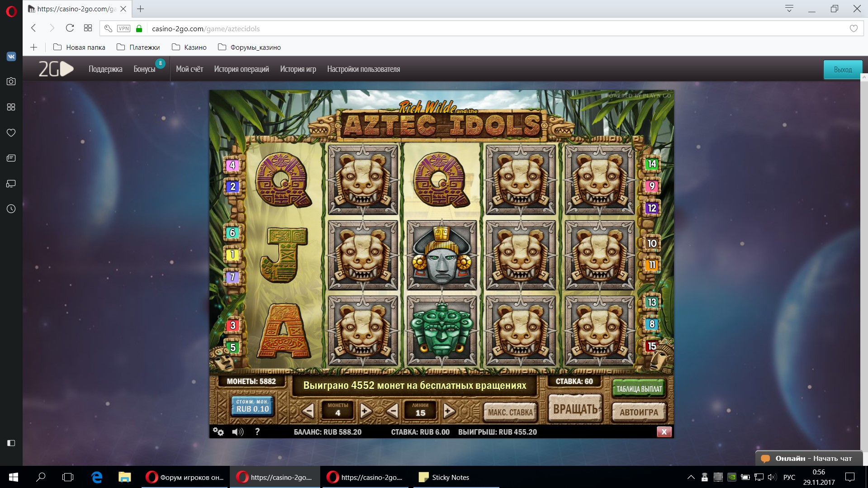Decrease the number of coins

tap(308, 411)
